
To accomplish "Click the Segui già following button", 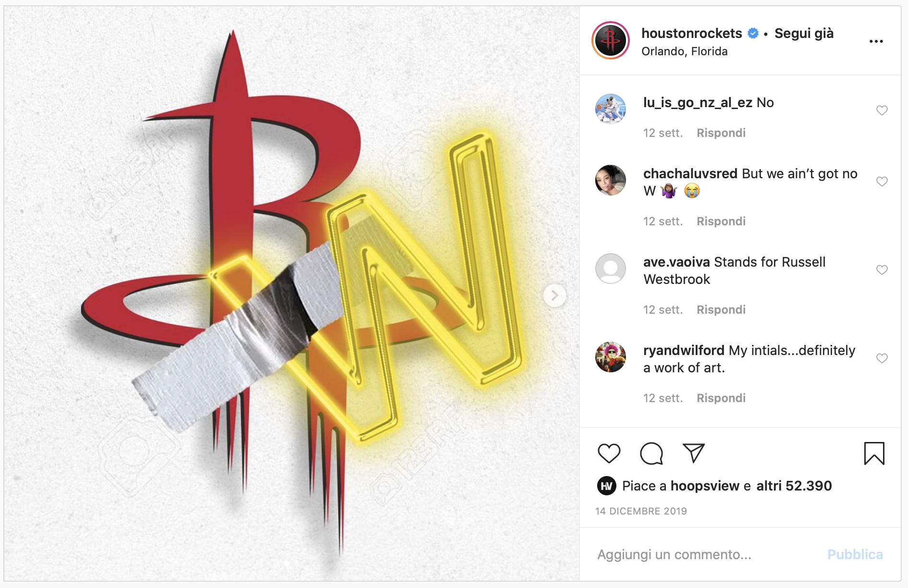I will pyautogui.click(x=804, y=33).
